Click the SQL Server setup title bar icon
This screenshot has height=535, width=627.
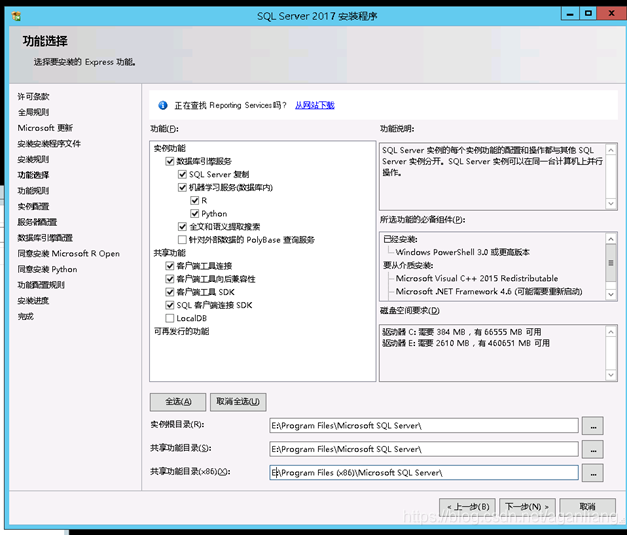point(16,16)
